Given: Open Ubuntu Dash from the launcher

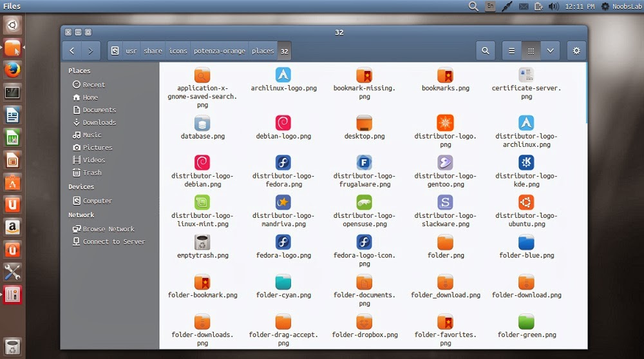Looking at the screenshot, I should [x=12, y=25].
